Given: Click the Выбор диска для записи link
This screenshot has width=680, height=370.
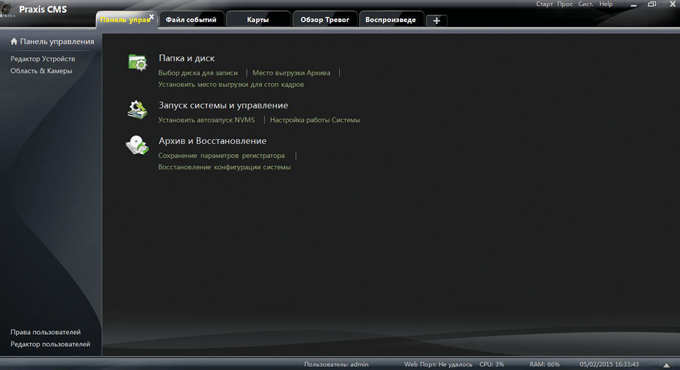Looking at the screenshot, I should coord(198,73).
